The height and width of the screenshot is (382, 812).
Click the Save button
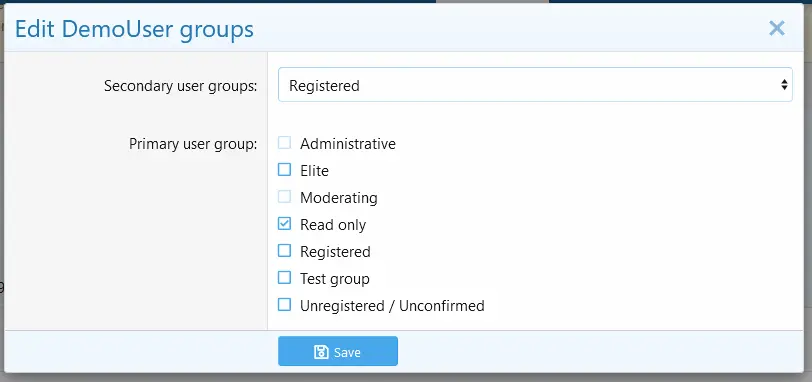coord(338,351)
